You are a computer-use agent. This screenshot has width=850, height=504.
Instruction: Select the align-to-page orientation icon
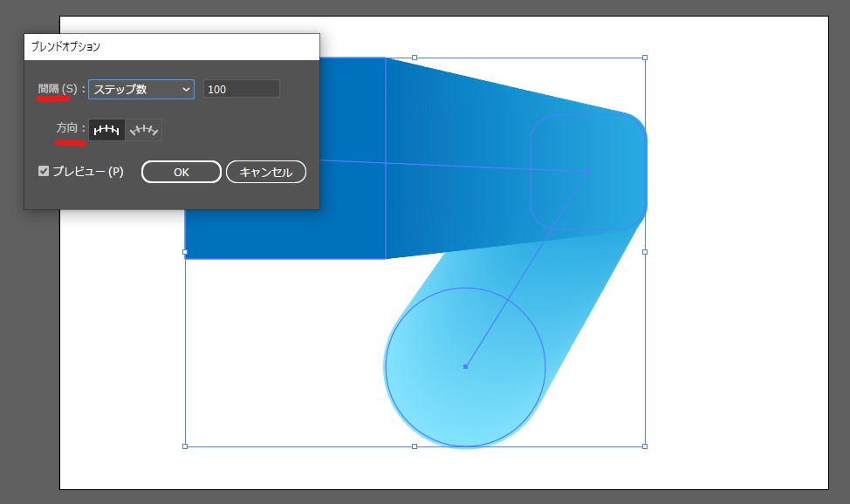pos(106,130)
